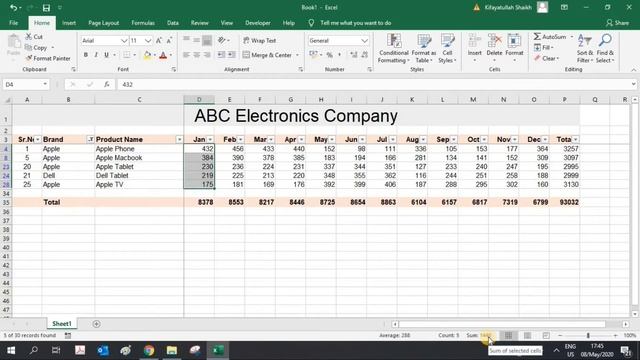Add new sheet with plus button
Screen dimensions: 640x360
point(96,324)
